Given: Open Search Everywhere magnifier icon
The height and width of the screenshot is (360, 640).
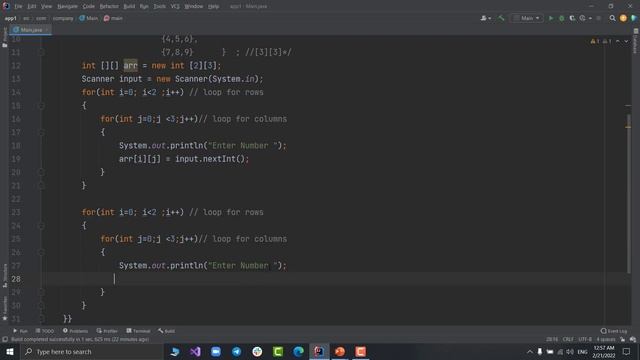Looking at the screenshot, I should [612, 18].
